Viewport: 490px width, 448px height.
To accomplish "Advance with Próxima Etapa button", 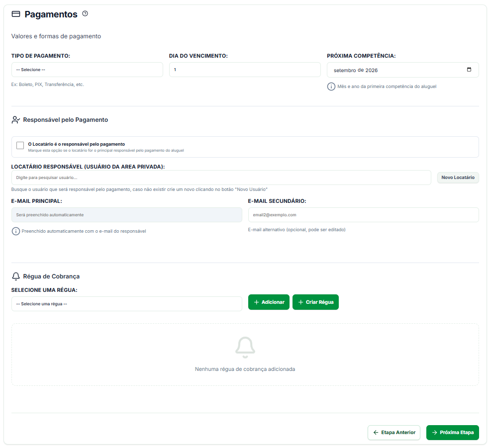I will [x=453, y=433].
